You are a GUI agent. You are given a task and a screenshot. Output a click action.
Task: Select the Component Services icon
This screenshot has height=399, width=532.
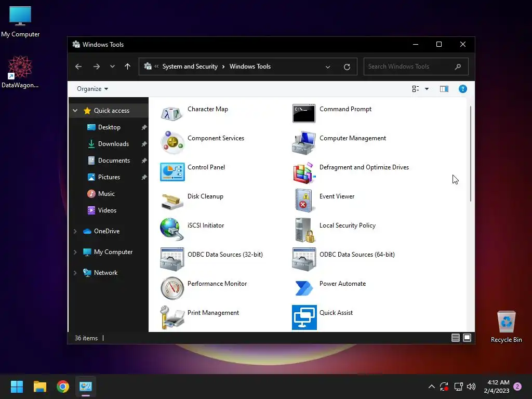(172, 142)
